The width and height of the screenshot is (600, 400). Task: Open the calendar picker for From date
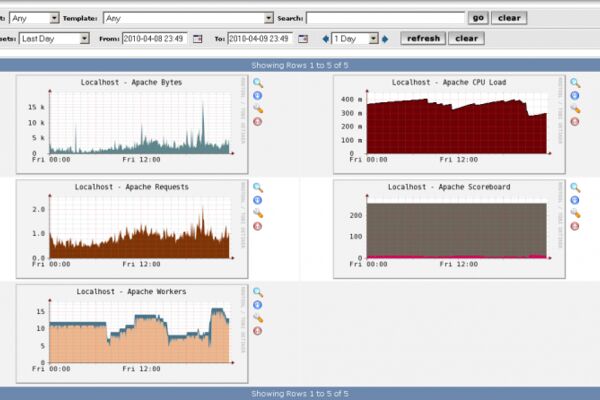[x=197, y=39]
